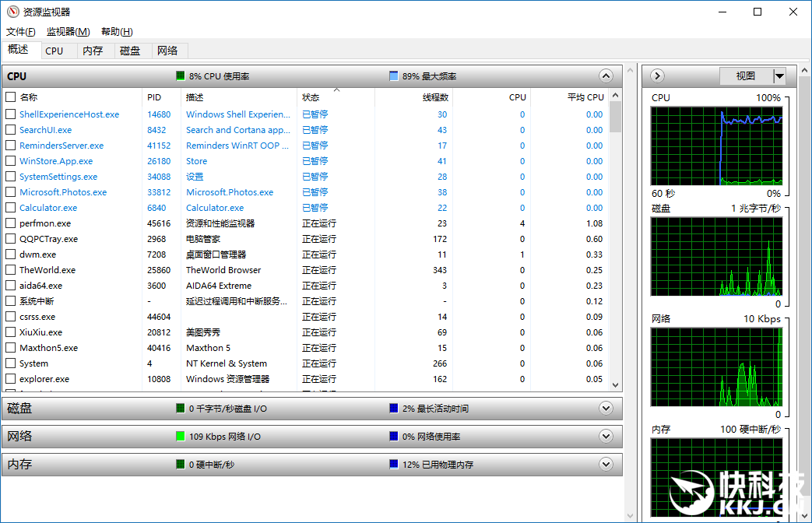The width and height of the screenshot is (812, 523).
Task: Click the green 网络 I/O indicator square
Action: coord(181,437)
